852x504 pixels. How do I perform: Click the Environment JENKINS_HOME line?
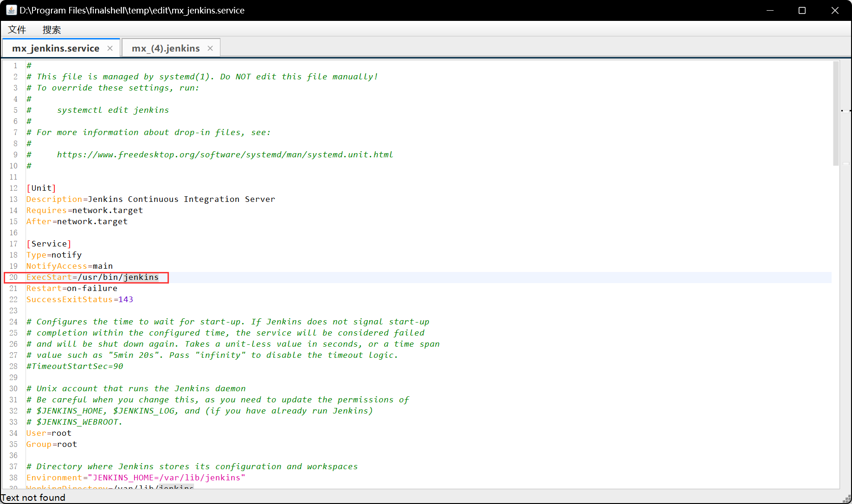136,478
